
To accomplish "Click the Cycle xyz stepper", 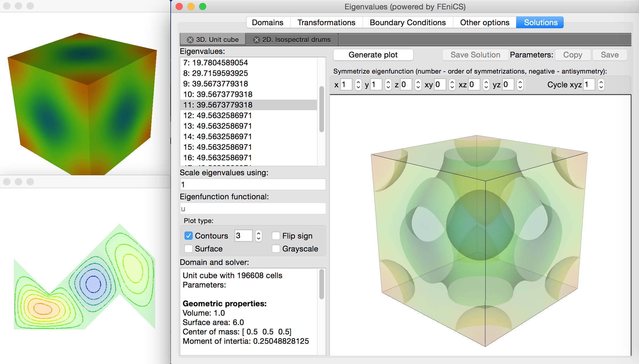I will tap(601, 85).
